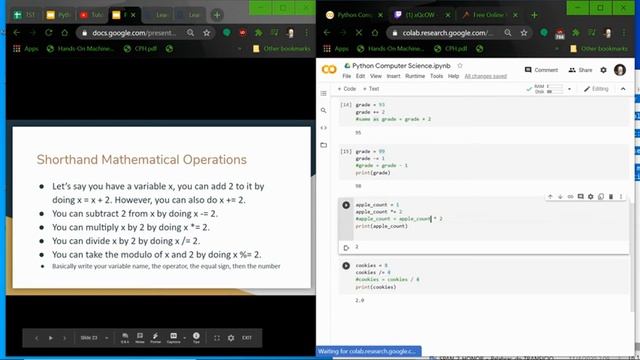Star the Python Computer Science notebook

pyautogui.click(x=460, y=65)
